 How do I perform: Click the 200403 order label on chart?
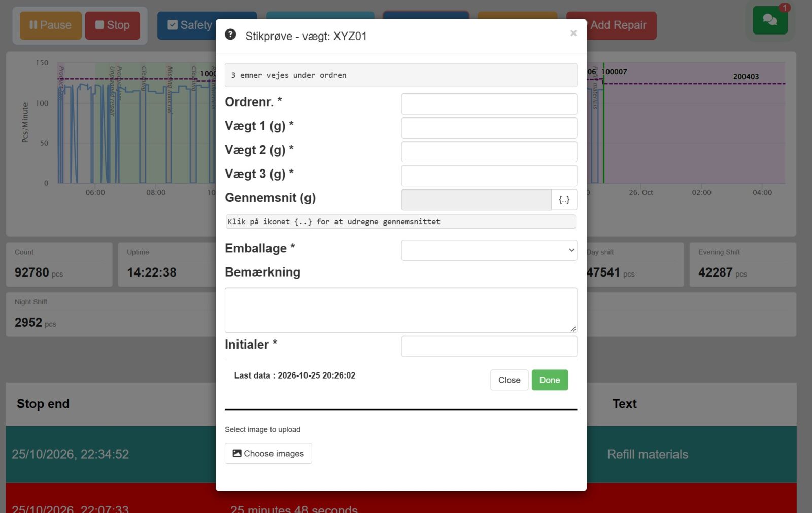click(x=746, y=77)
